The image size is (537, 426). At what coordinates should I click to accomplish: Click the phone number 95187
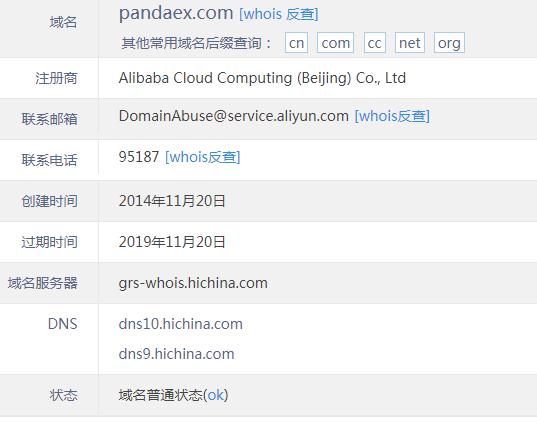pyautogui.click(x=139, y=157)
